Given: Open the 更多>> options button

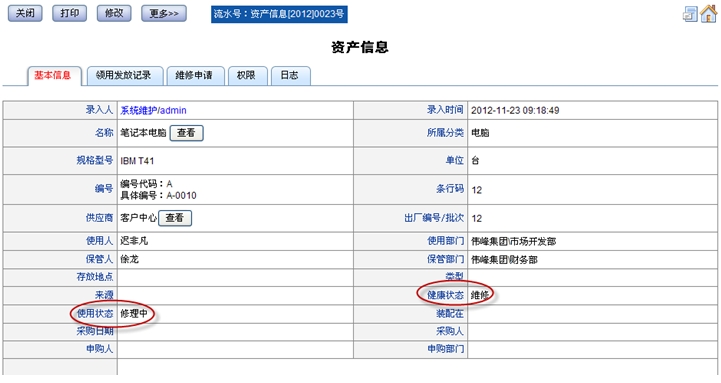Looking at the screenshot, I should click(x=164, y=13).
